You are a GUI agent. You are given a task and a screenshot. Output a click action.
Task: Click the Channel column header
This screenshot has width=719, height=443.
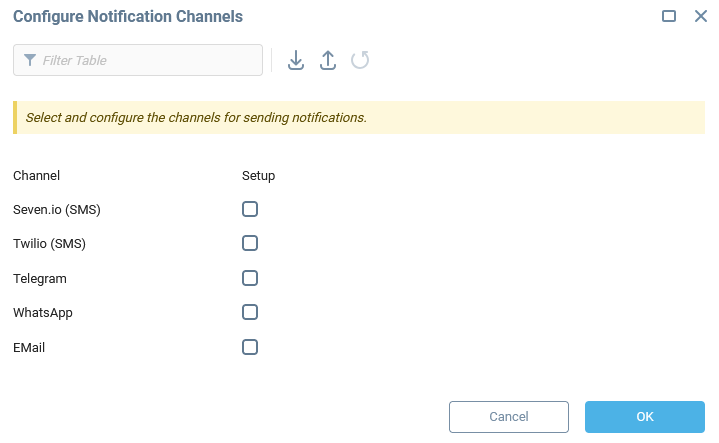point(37,175)
